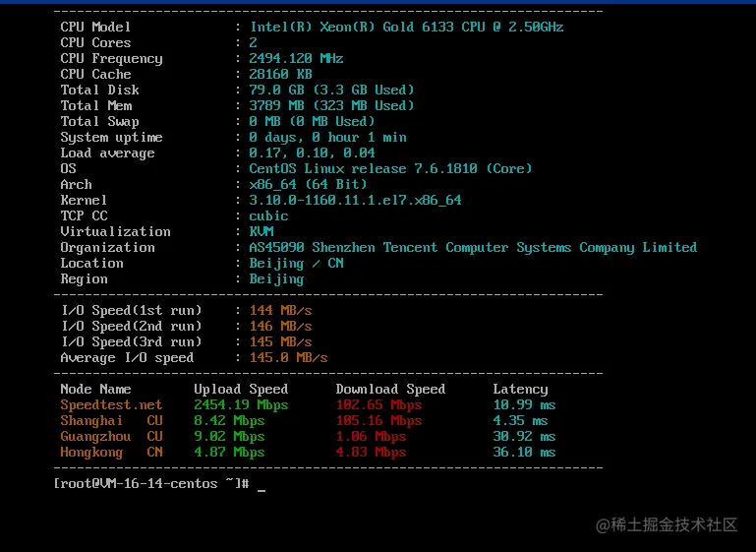Click the CPU Frequency value 2494.120 MHz
This screenshot has height=552, width=756.
tap(296, 58)
